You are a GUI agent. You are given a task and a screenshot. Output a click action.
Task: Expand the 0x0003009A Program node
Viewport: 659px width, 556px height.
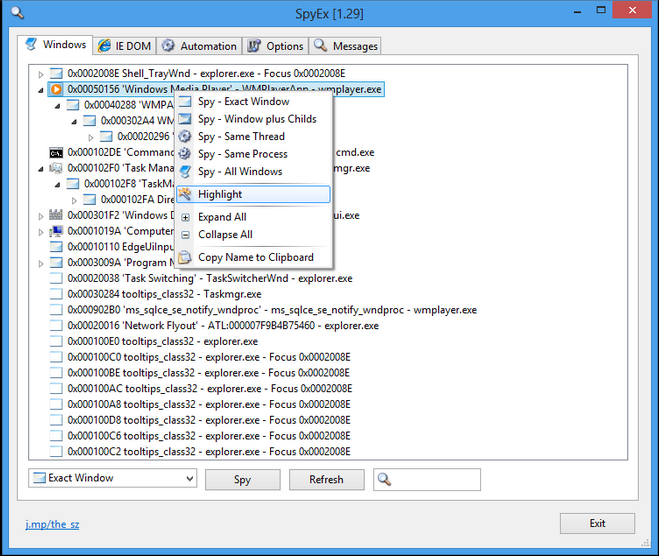41,264
